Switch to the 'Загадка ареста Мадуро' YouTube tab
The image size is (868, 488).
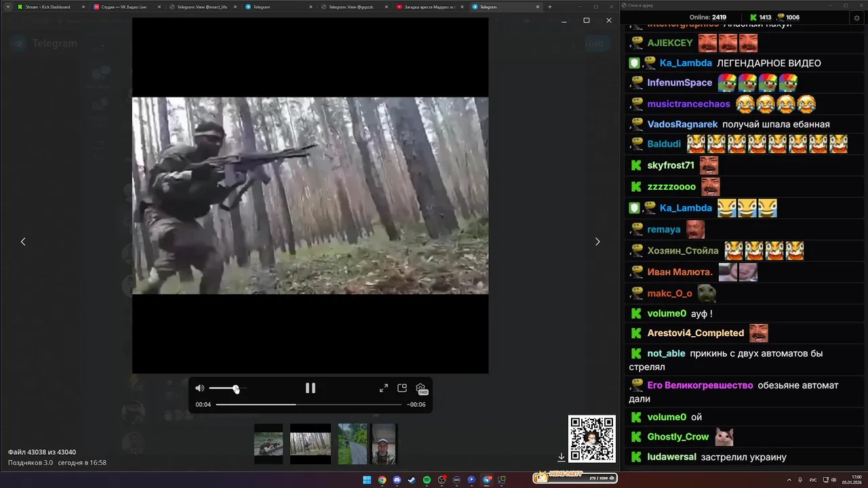coord(429,7)
